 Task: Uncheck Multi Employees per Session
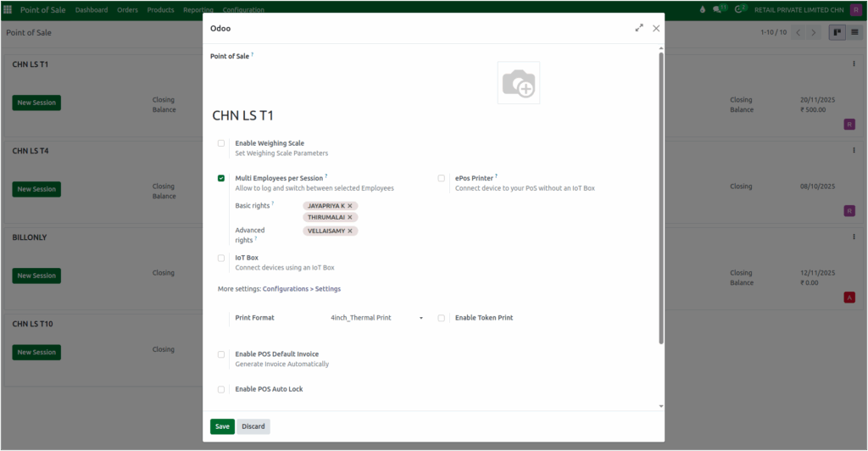221,178
